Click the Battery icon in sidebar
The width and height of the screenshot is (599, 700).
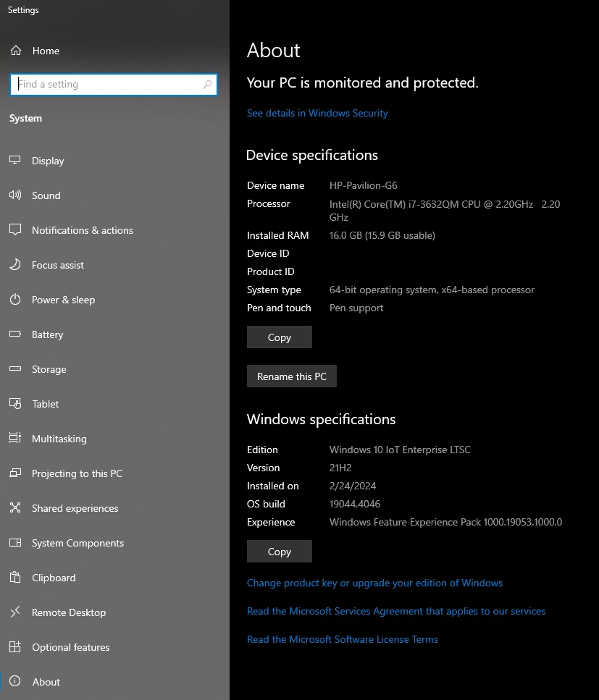pos(15,334)
